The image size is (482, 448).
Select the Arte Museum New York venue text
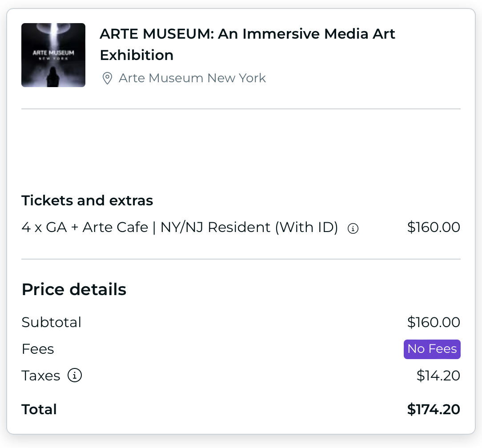pos(192,78)
